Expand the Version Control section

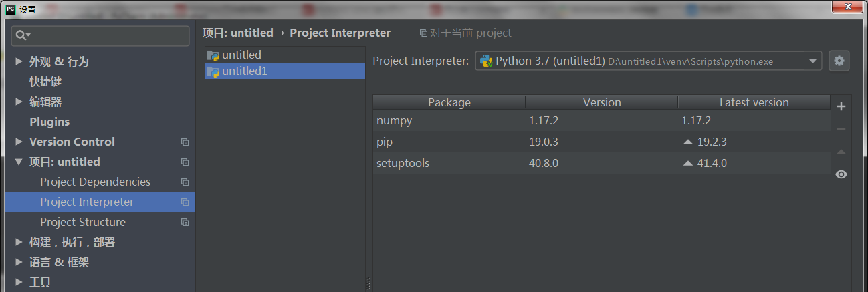tap(18, 142)
